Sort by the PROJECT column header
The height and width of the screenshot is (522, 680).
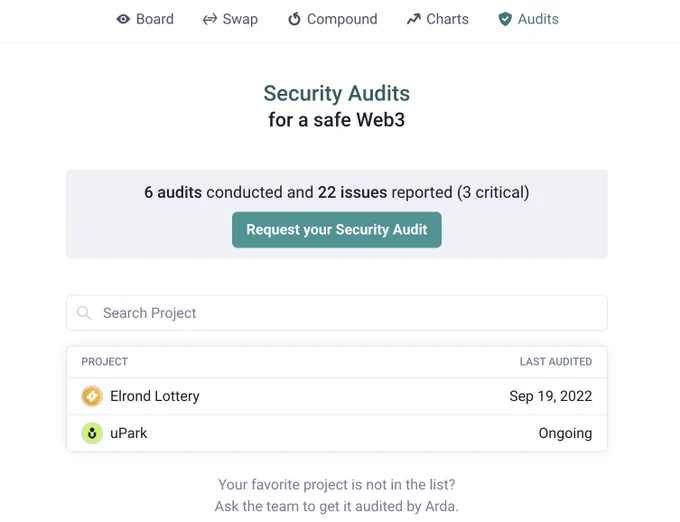[105, 362]
